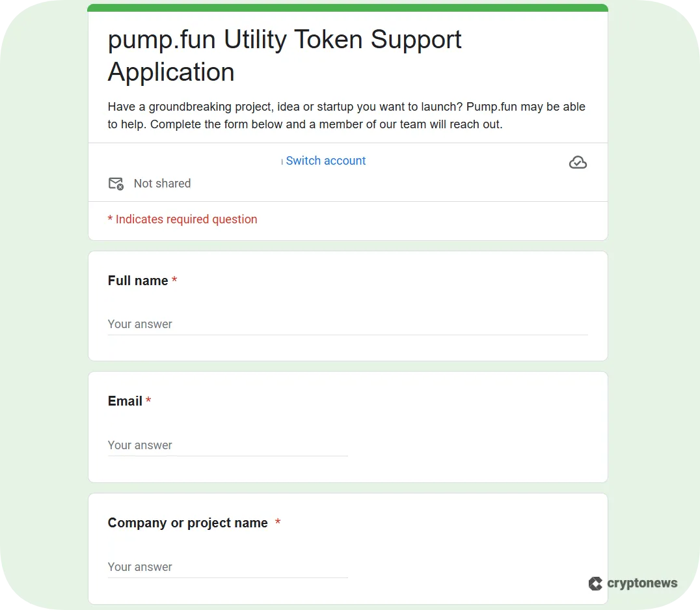Screen dimensions: 700x610
Task: Click the red asterisk beside Email
Action: (x=148, y=400)
